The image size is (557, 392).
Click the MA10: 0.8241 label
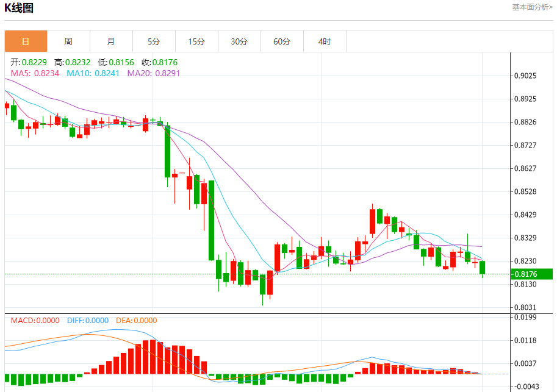tap(93, 74)
